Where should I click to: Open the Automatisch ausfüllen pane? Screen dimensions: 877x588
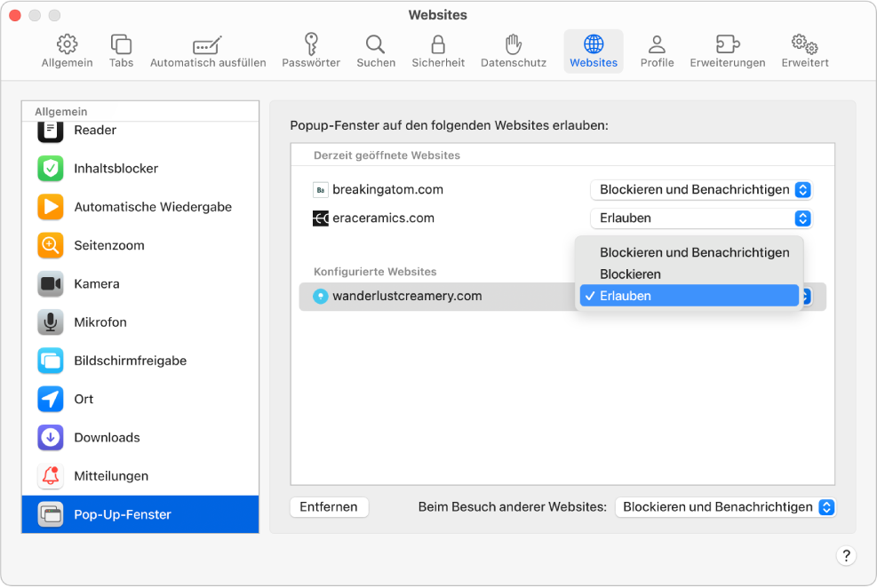[208, 44]
